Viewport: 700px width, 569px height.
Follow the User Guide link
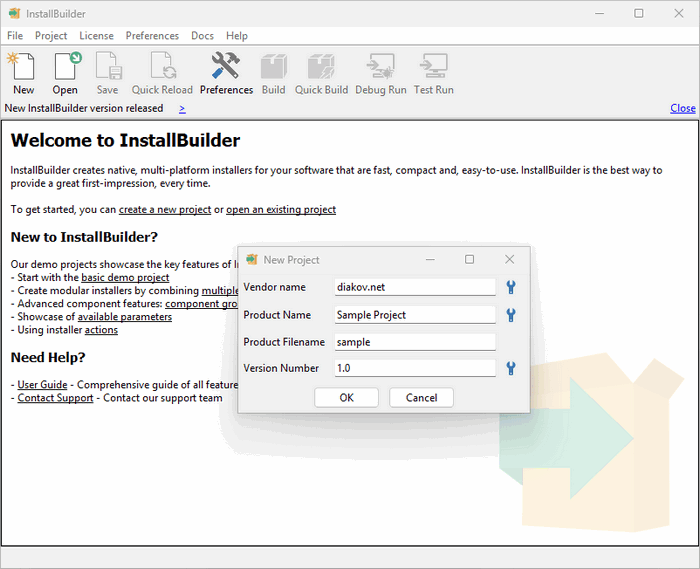(x=42, y=384)
